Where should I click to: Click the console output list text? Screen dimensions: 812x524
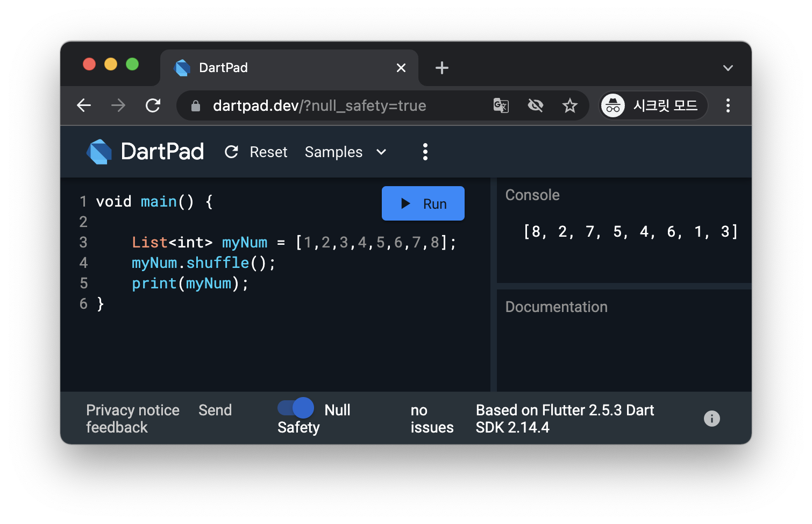pyautogui.click(x=630, y=232)
